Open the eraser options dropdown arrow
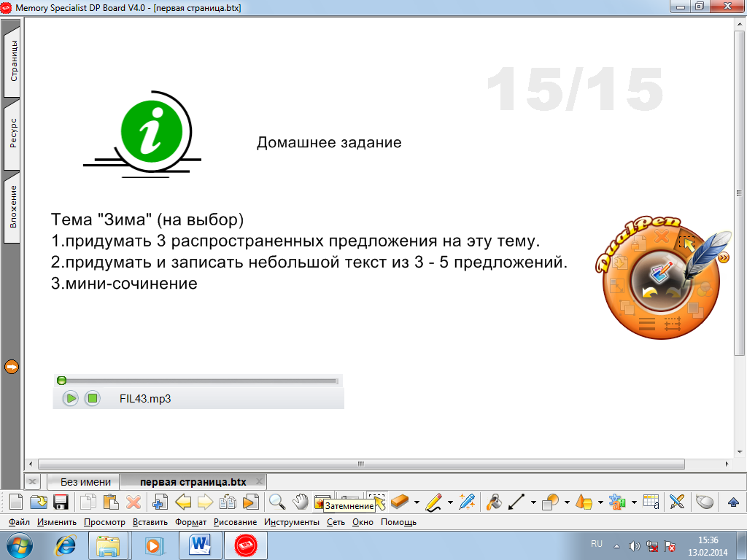Screen dimensions: 747x560 pyautogui.click(x=417, y=502)
